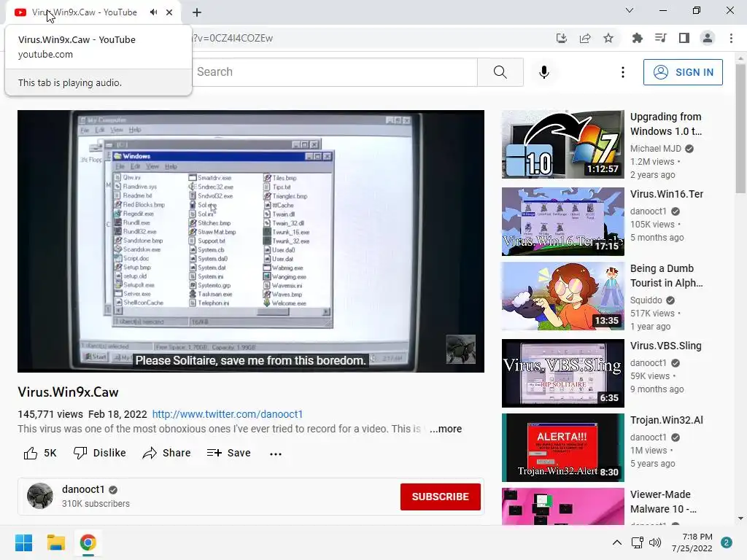747x560 pixels.
Task: Open the Virus.VBS.Sling thumbnail
Action: click(x=562, y=373)
